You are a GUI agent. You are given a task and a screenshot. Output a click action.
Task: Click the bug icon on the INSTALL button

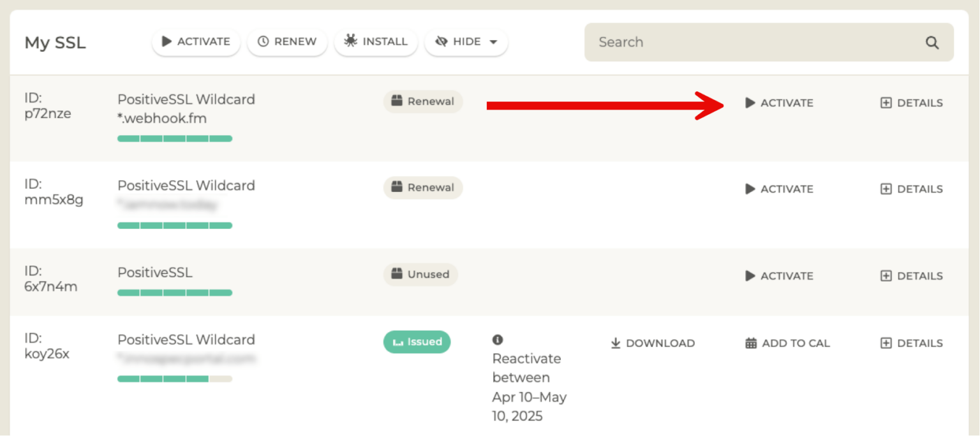click(350, 41)
